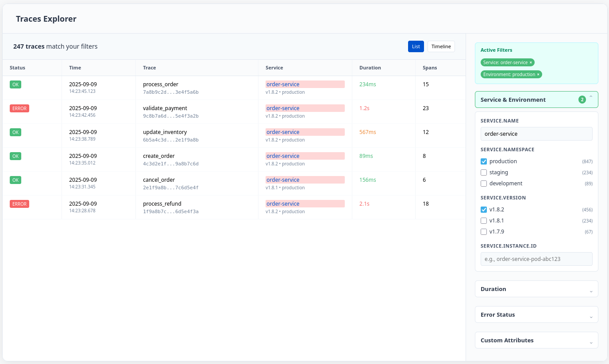609x364 pixels.
Task: Check the development namespace checkbox
Action: pyautogui.click(x=484, y=184)
